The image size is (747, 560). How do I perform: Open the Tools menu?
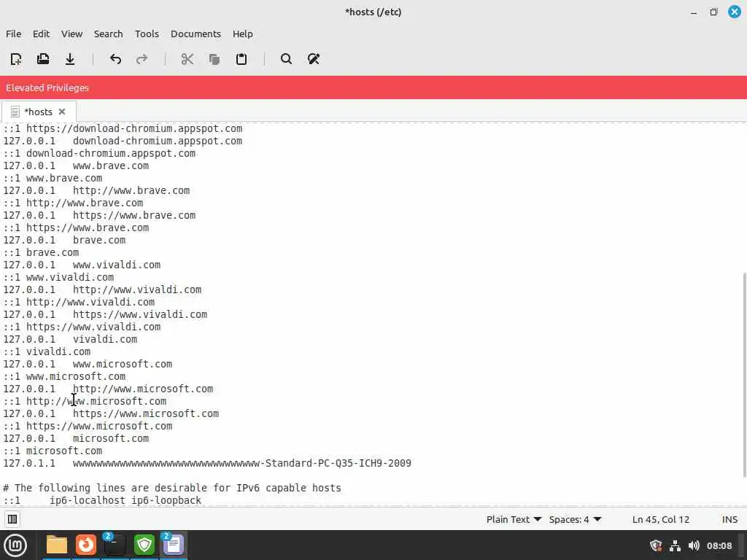pyautogui.click(x=147, y=34)
